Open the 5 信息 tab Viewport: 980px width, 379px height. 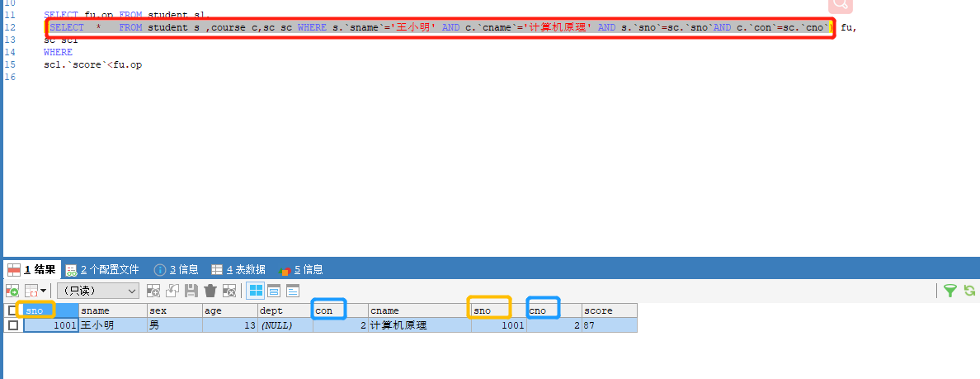301,269
